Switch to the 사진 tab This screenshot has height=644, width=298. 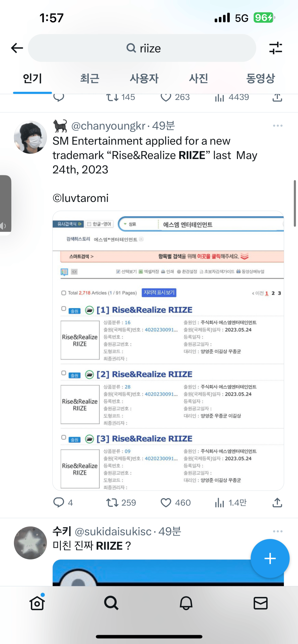pos(199,78)
